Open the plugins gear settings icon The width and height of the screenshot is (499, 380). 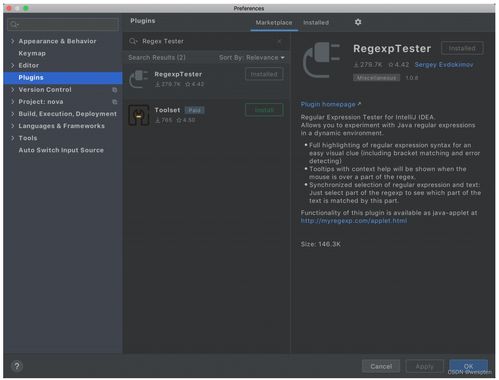pos(358,22)
